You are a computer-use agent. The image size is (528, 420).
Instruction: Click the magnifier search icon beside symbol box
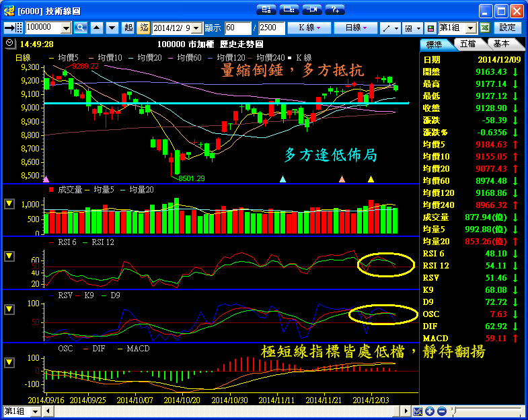pyautogui.click(x=81, y=28)
